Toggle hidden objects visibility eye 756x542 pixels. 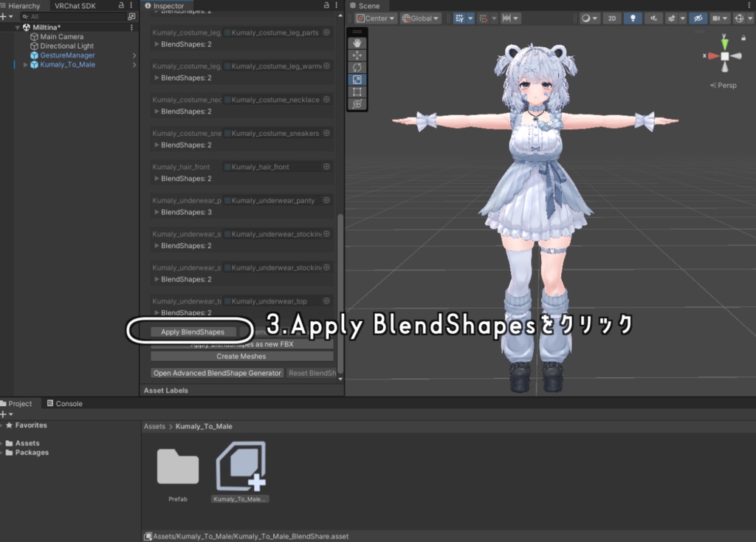coord(698,18)
